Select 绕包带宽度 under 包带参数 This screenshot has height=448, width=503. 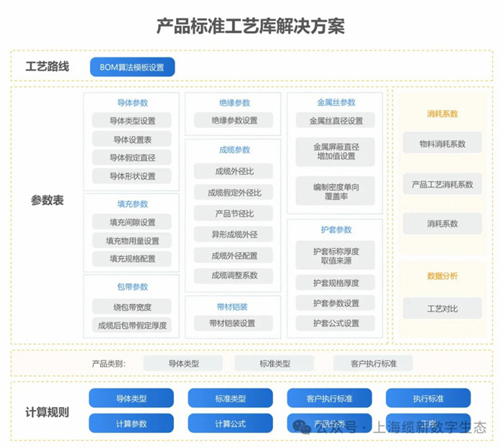tap(132, 307)
